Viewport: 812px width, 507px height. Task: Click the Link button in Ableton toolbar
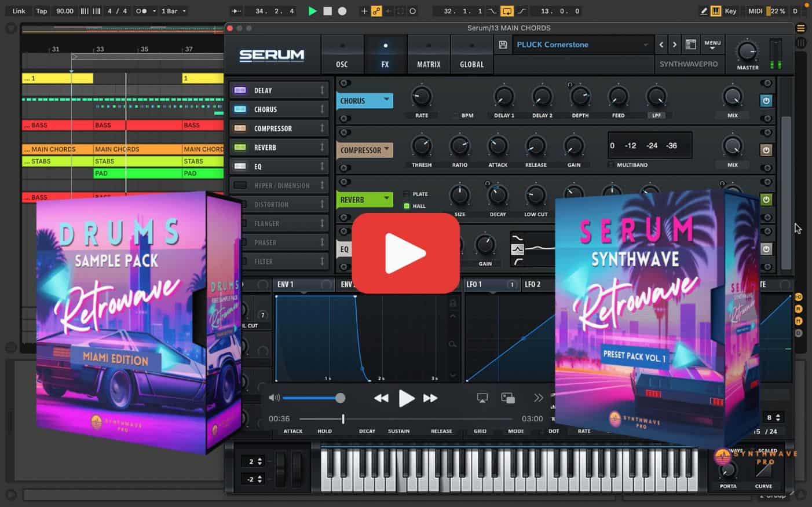tap(19, 11)
